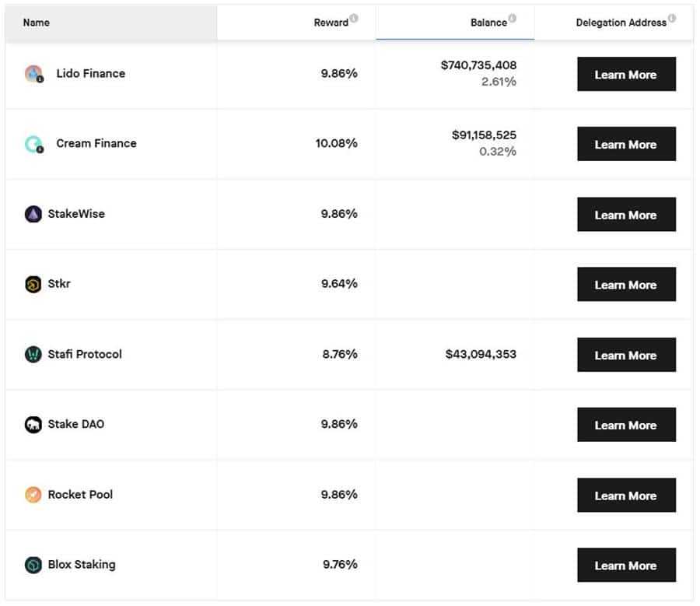
Task: Click the info icon next to Reward
Action: pos(354,18)
